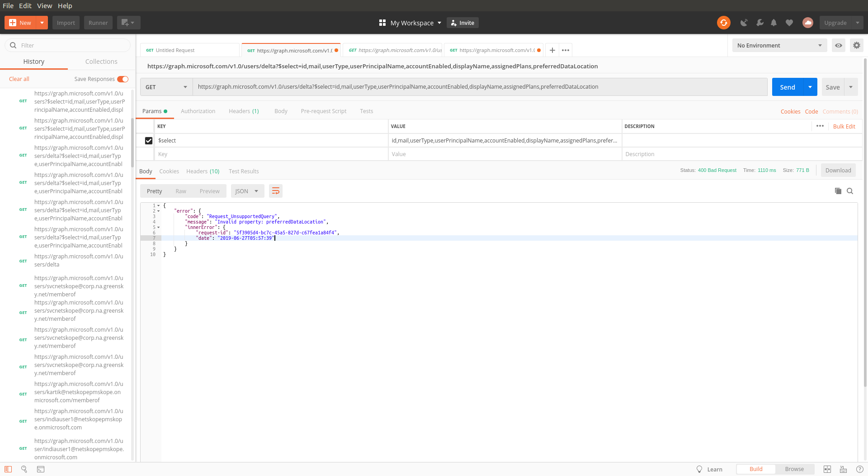This screenshot has width=868, height=476.
Task: Click the Bulk Edit link
Action: tap(844, 126)
